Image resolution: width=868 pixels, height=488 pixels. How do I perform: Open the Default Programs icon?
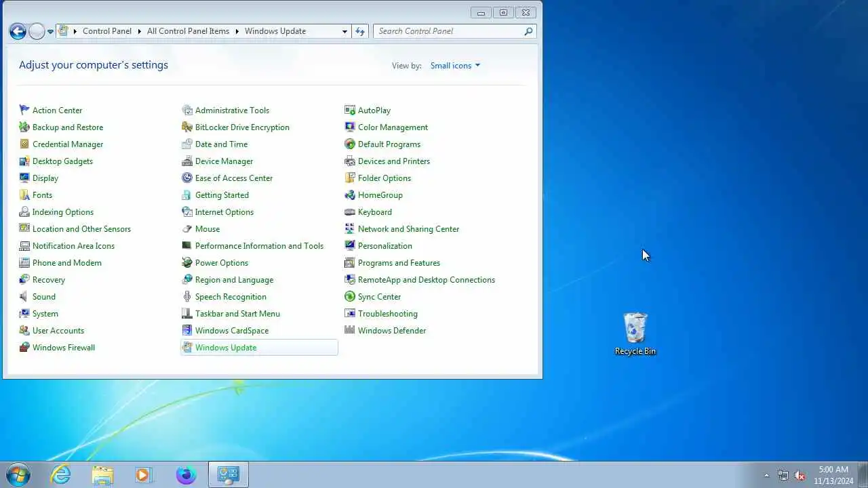tap(350, 144)
